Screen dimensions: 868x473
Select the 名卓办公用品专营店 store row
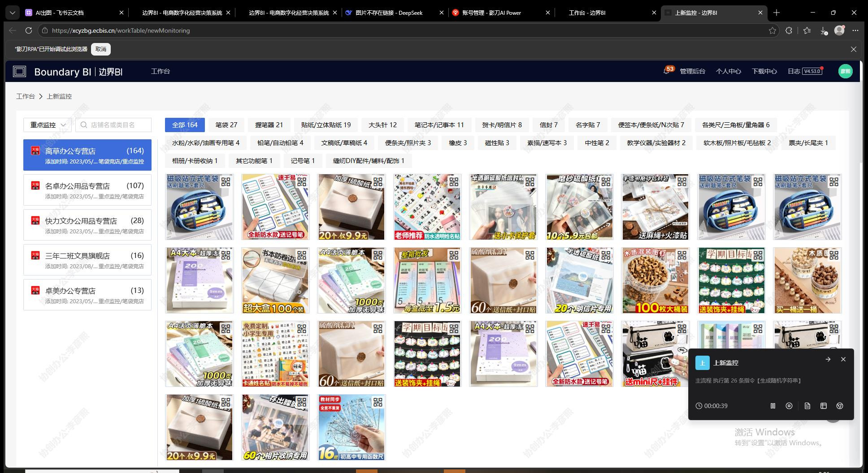(x=87, y=190)
